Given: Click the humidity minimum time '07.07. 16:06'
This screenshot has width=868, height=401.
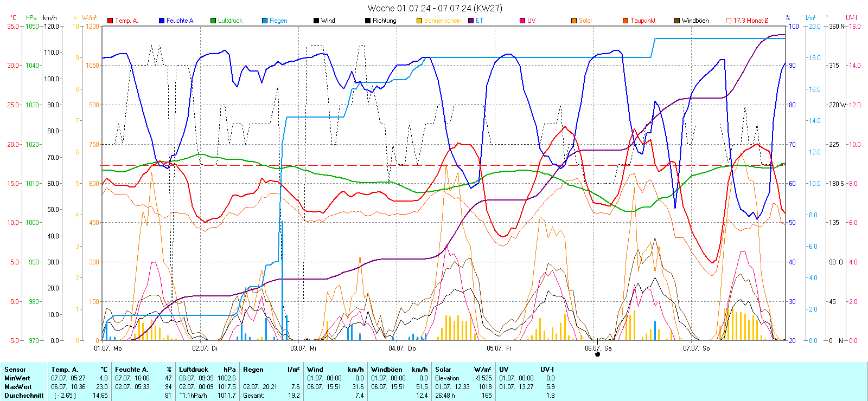Looking at the screenshot, I should pyautogui.click(x=132, y=378).
